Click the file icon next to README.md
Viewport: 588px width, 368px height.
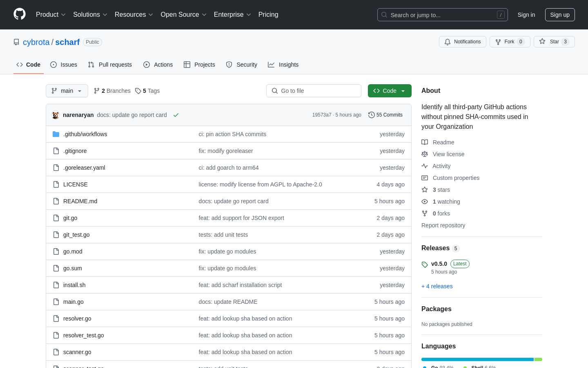coord(56,201)
